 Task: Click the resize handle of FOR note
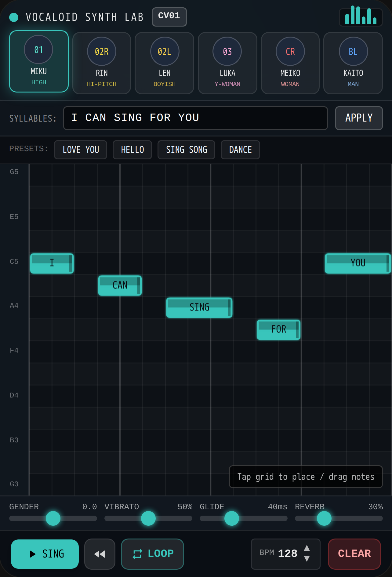tap(297, 330)
